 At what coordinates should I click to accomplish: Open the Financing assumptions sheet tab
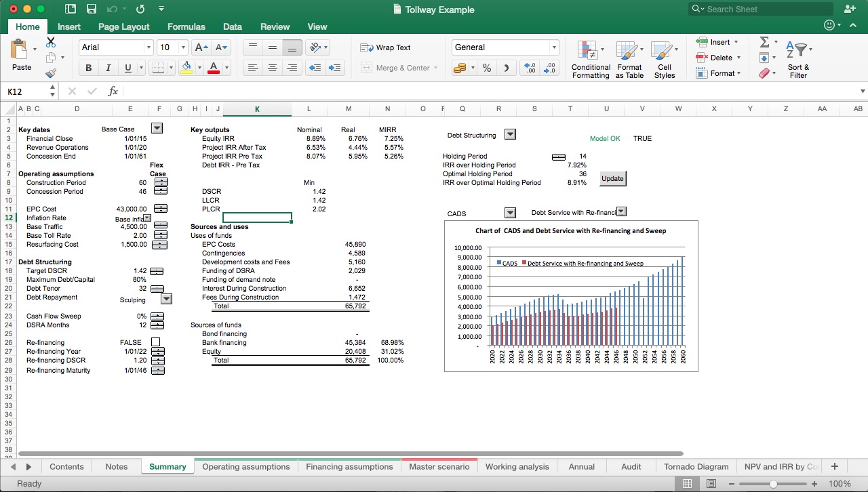pos(349,466)
